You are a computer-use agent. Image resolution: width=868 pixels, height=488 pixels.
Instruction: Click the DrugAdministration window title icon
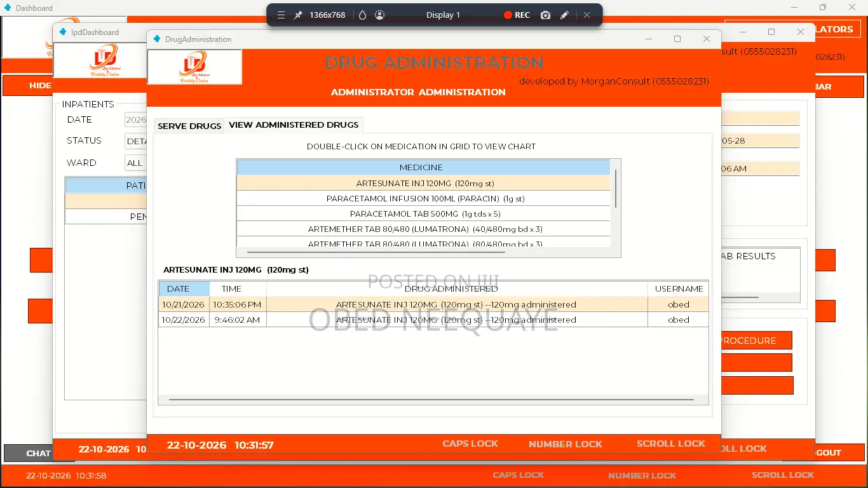click(x=156, y=39)
